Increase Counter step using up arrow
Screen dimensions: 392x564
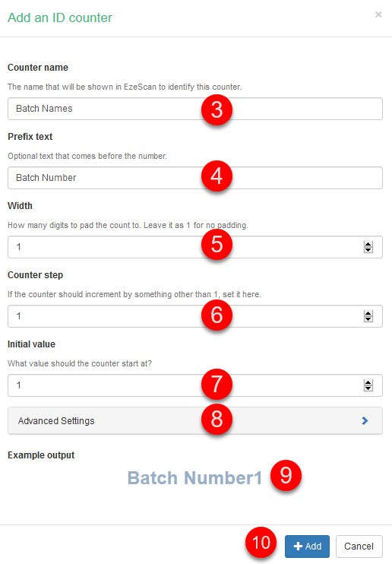368,314
